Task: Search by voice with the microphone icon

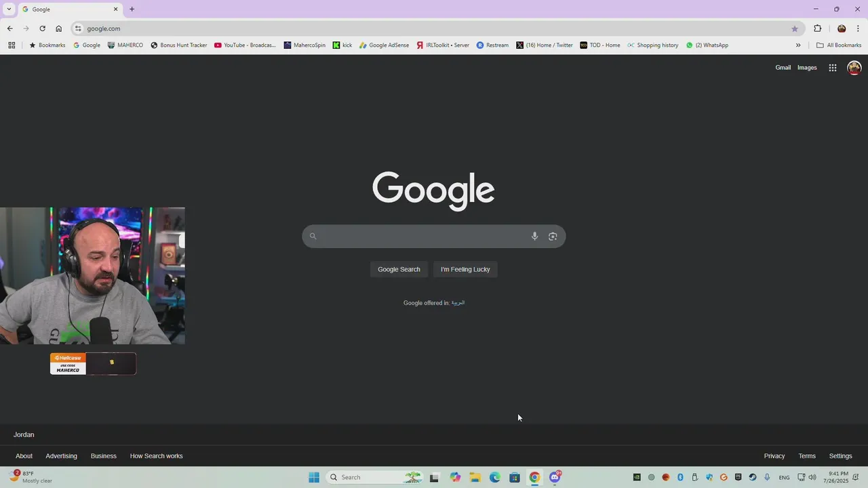Action: click(x=534, y=236)
